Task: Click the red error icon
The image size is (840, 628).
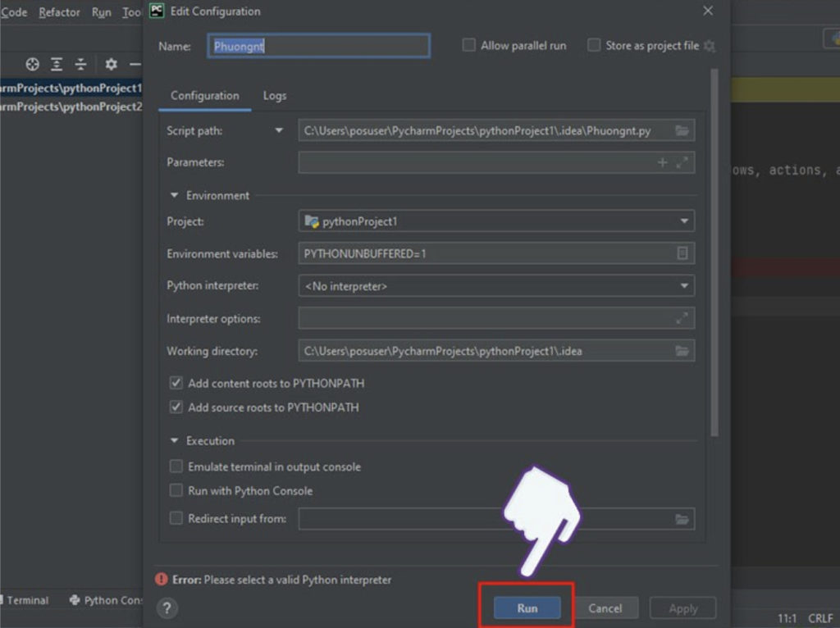Action: click(x=161, y=580)
